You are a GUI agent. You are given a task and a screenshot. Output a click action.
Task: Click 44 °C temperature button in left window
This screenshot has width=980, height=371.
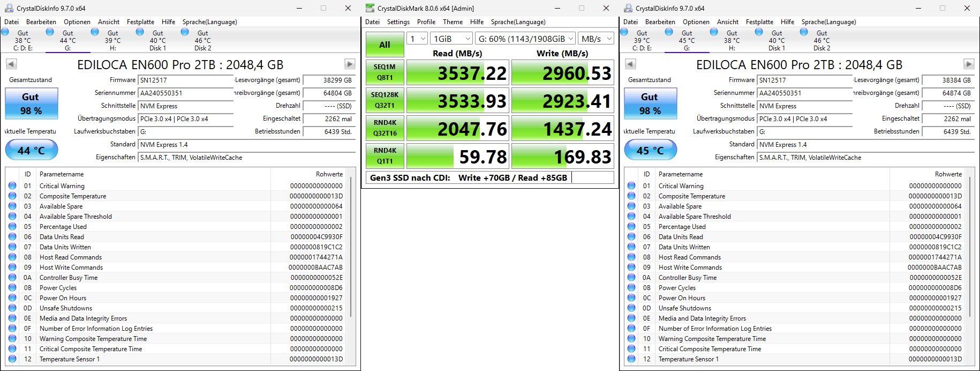pyautogui.click(x=31, y=150)
